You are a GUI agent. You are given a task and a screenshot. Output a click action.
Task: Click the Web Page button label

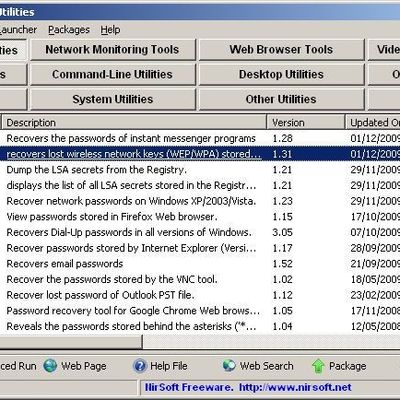(x=84, y=366)
